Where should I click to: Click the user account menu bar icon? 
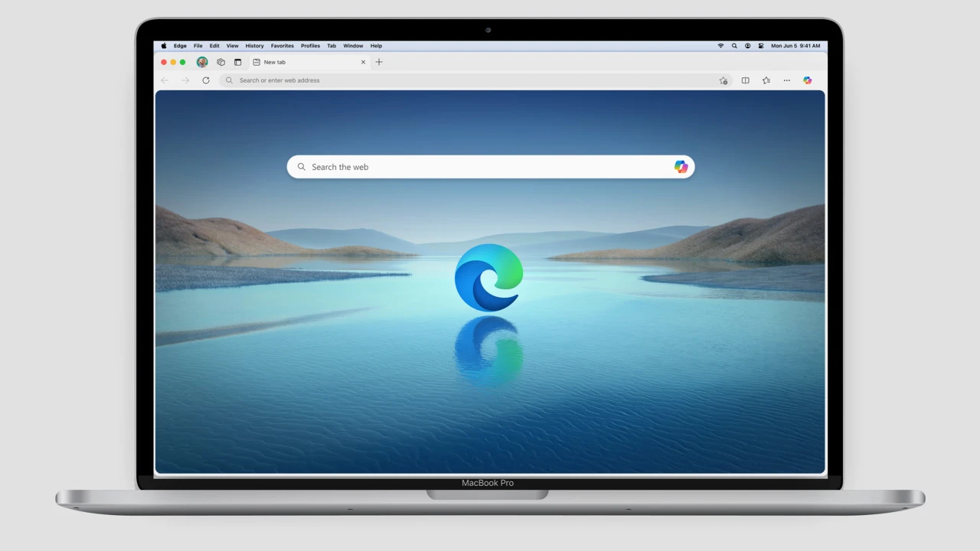pos(748,46)
